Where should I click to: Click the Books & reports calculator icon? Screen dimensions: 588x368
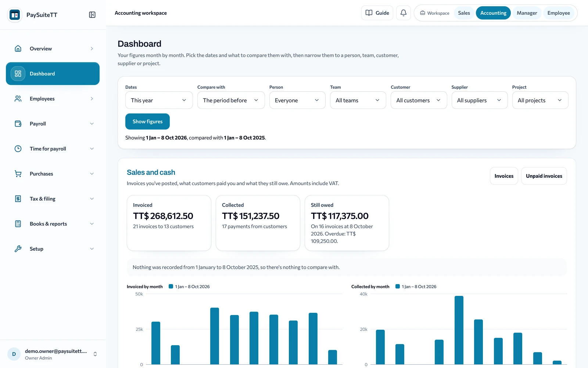pos(18,224)
